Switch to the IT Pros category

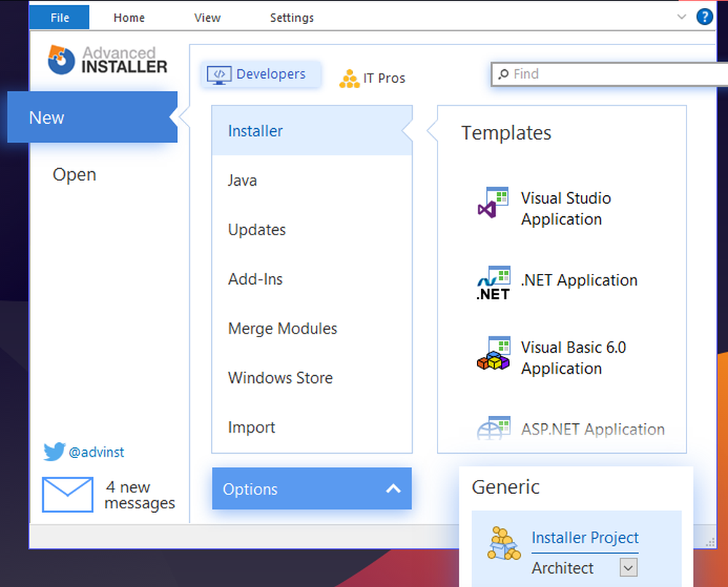point(372,78)
